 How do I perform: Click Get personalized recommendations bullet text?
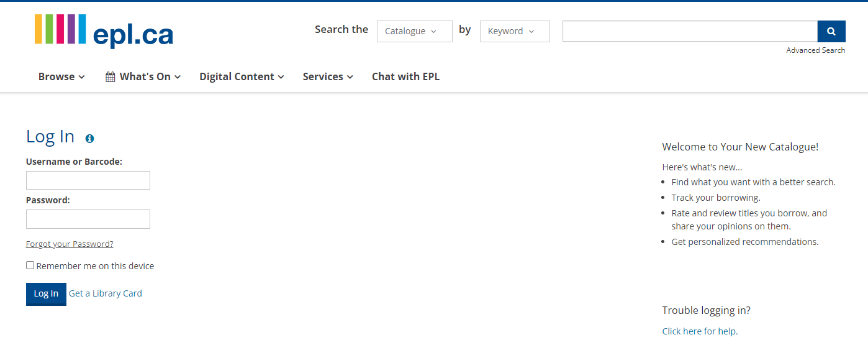pos(745,242)
